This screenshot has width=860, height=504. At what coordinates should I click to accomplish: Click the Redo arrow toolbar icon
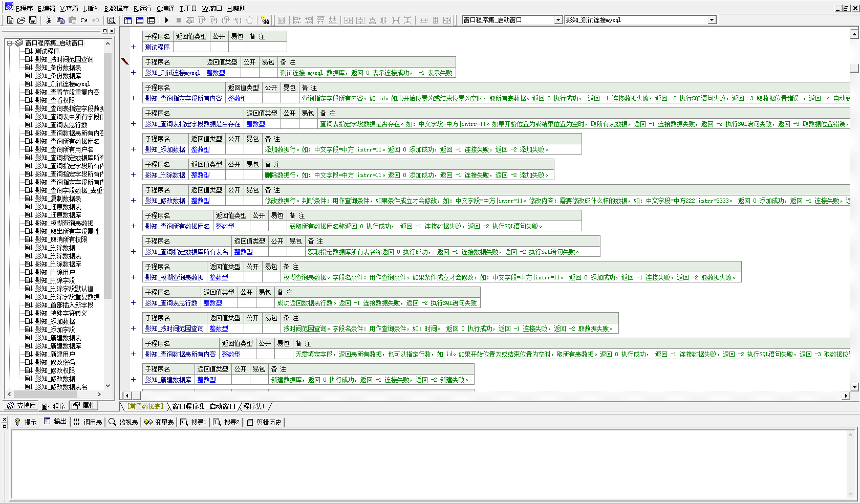tap(84, 20)
